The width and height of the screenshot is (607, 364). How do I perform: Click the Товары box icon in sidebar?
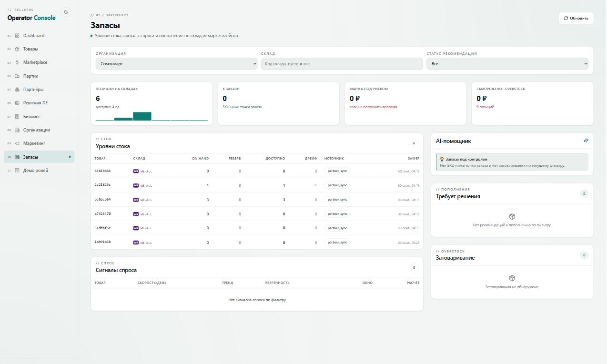pyautogui.click(x=17, y=49)
